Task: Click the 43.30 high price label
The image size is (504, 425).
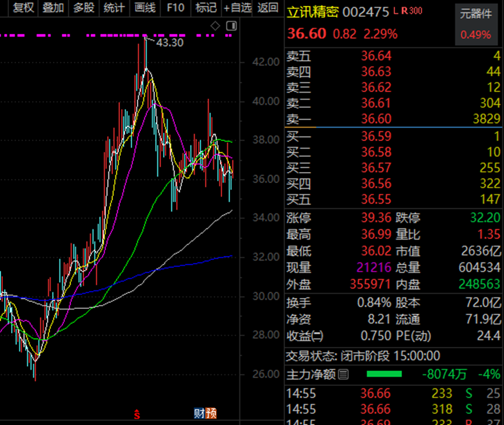Action: click(170, 43)
